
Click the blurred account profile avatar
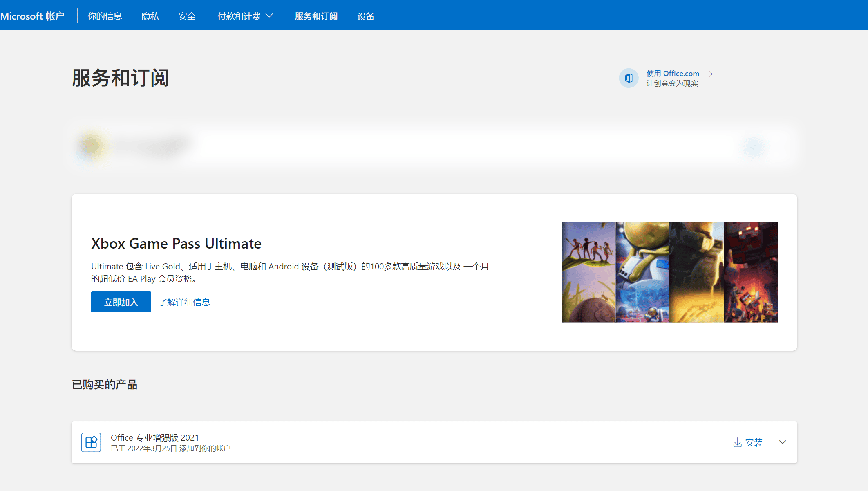coord(91,146)
